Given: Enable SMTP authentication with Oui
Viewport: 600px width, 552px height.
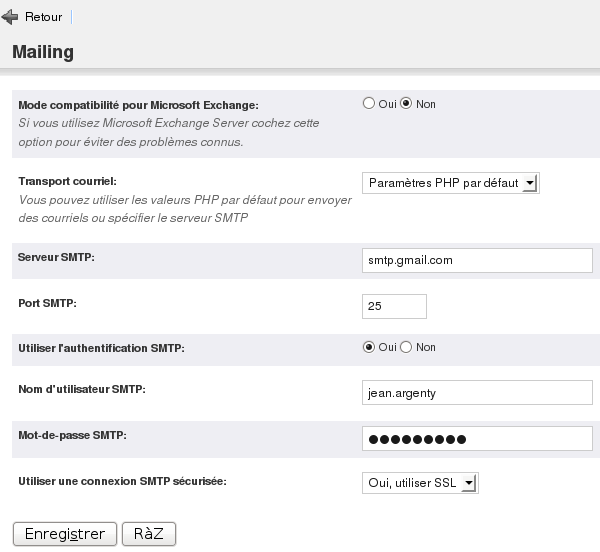Looking at the screenshot, I should (369, 347).
